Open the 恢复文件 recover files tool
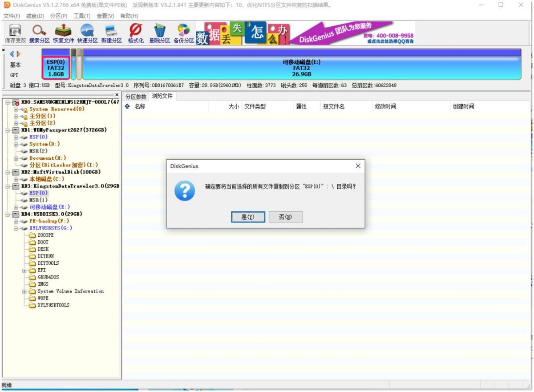 tap(63, 33)
